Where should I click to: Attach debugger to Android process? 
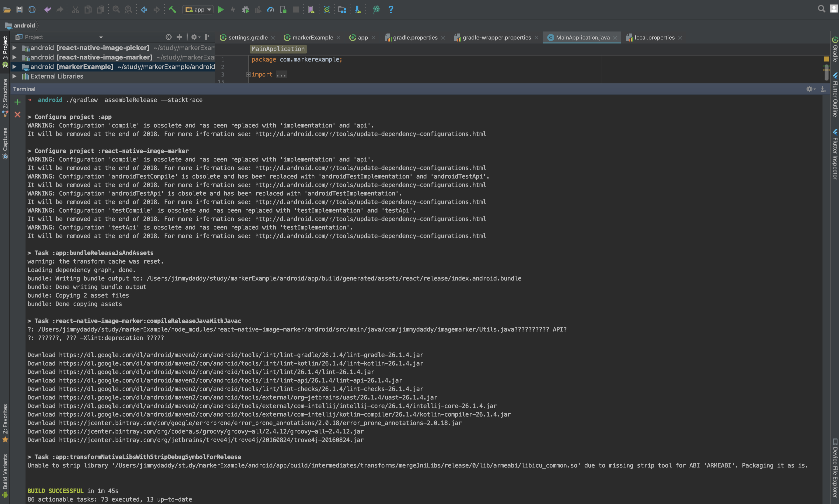pyautogui.click(x=283, y=9)
